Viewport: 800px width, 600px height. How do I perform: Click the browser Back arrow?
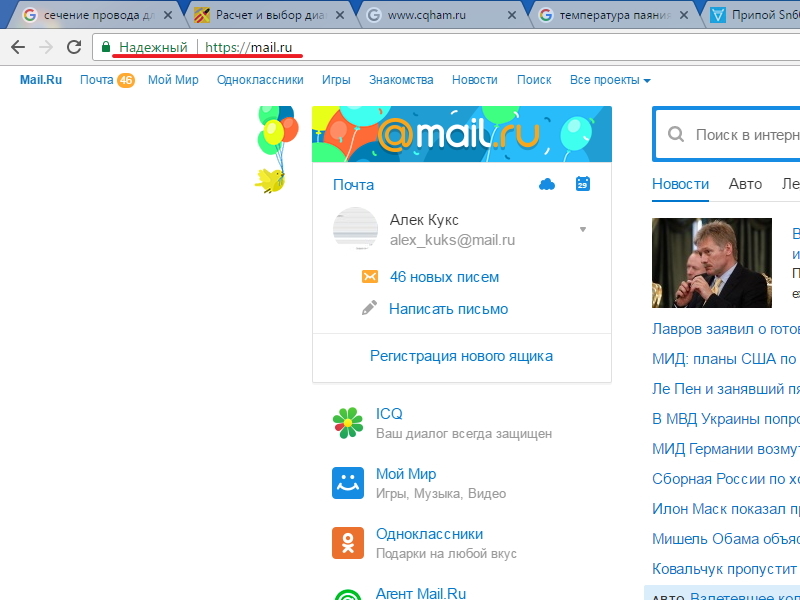[18, 47]
